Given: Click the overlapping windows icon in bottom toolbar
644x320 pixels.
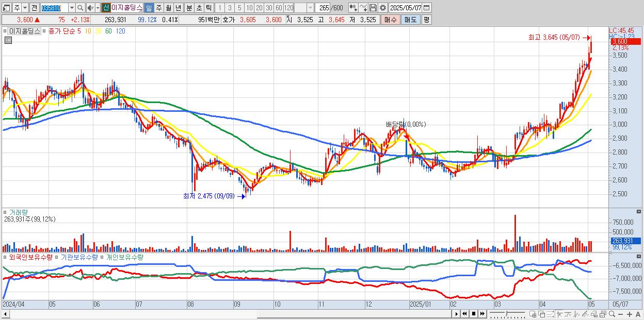Looking at the screenshot, I should 542,314.
